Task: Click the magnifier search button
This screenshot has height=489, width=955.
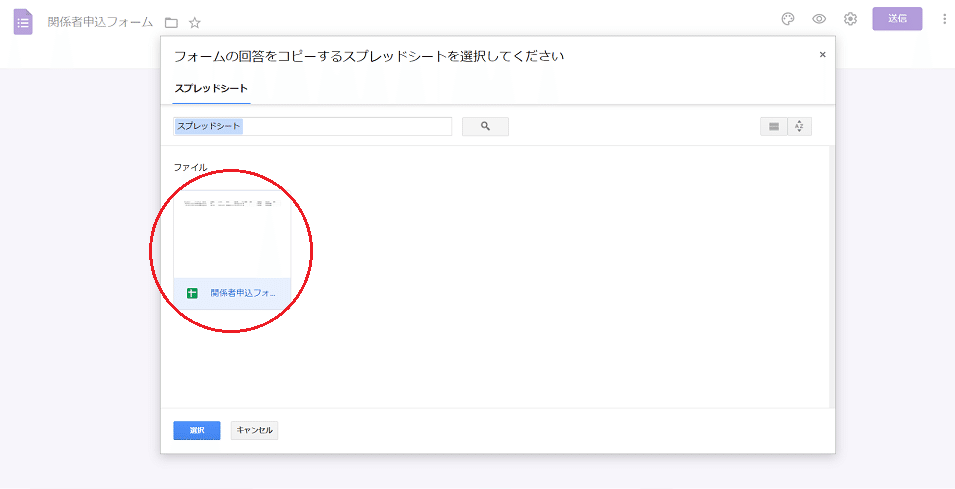Action: (x=485, y=127)
